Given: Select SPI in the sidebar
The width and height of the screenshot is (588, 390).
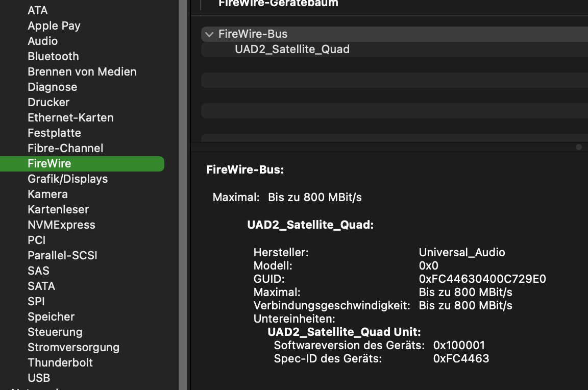Looking at the screenshot, I should coord(36,301).
